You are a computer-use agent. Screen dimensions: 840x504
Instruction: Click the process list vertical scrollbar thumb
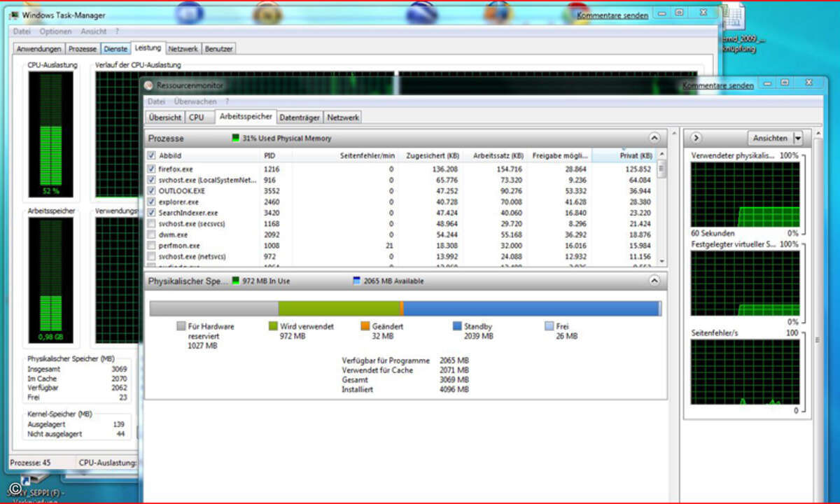[661, 169]
